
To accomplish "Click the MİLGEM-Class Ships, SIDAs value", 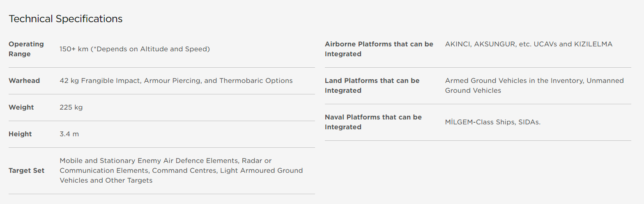I will 493,122.
